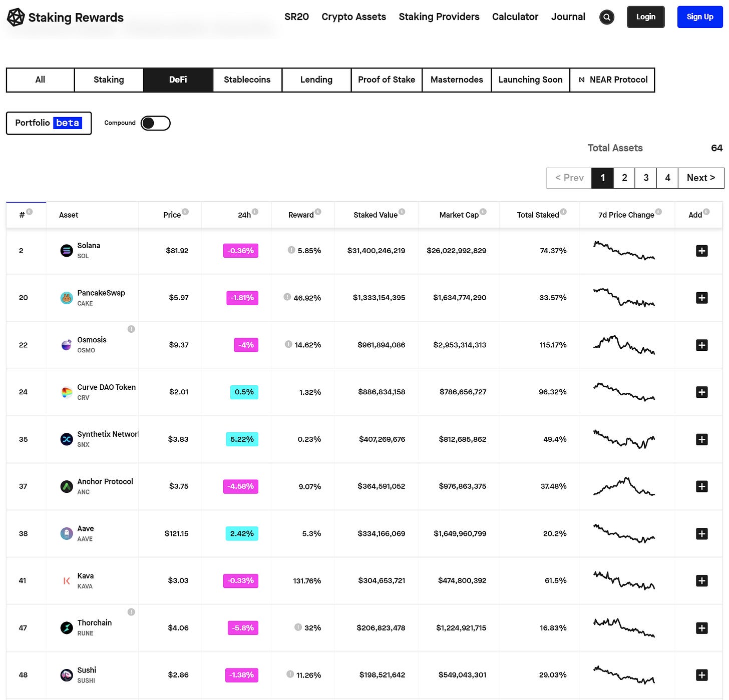The width and height of the screenshot is (729, 700).
Task: Click the Synthetix Network logo
Action: (x=67, y=439)
